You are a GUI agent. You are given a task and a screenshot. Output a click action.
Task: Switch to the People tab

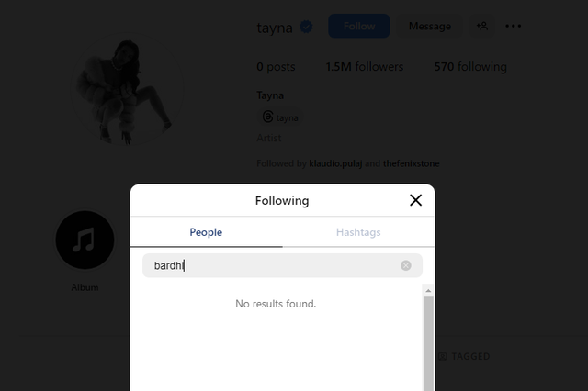pyautogui.click(x=206, y=232)
